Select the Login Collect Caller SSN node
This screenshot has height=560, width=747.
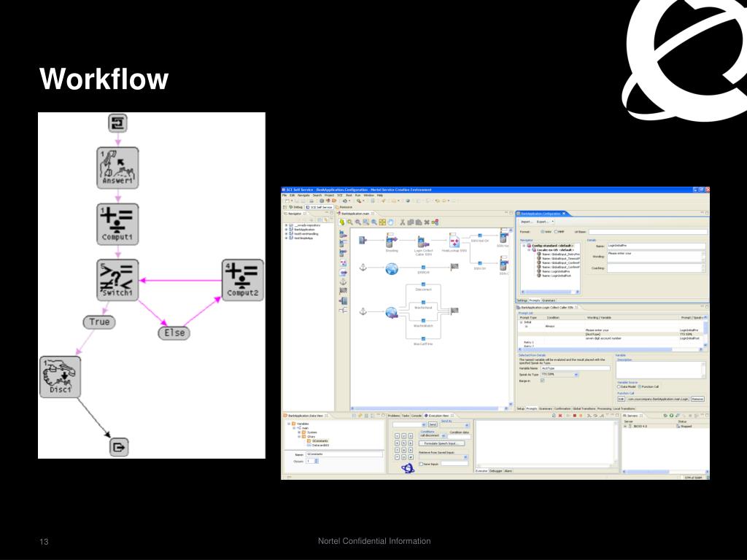424,245
